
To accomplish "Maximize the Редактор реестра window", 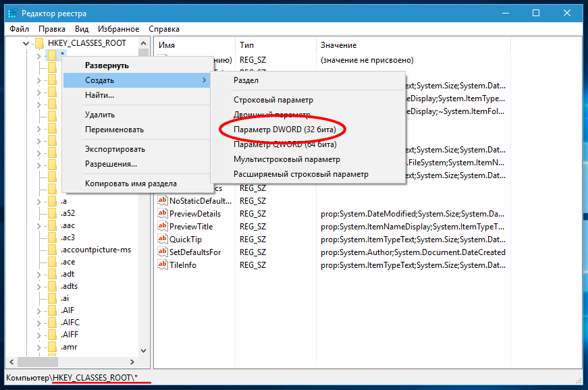I will point(536,13).
